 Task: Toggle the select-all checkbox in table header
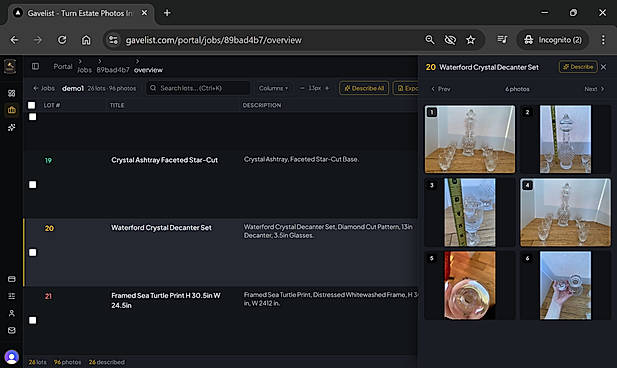point(31,105)
